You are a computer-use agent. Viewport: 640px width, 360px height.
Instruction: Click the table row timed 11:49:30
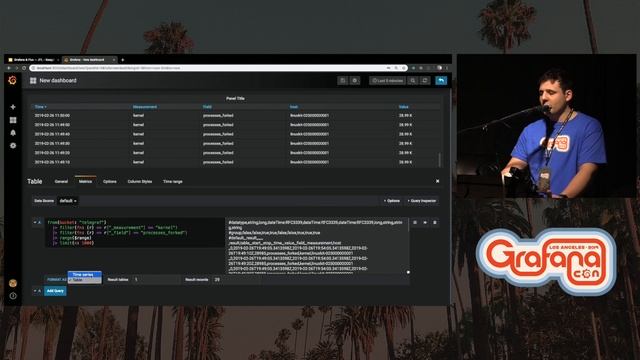click(x=236, y=143)
